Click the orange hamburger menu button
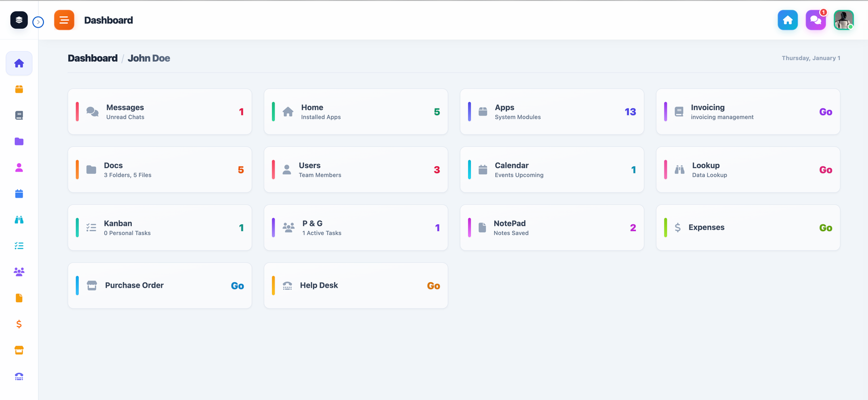This screenshot has width=868, height=400. pyautogui.click(x=64, y=20)
